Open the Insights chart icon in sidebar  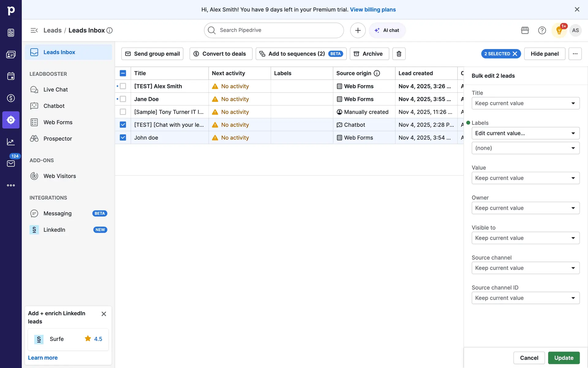coord(11,142)
